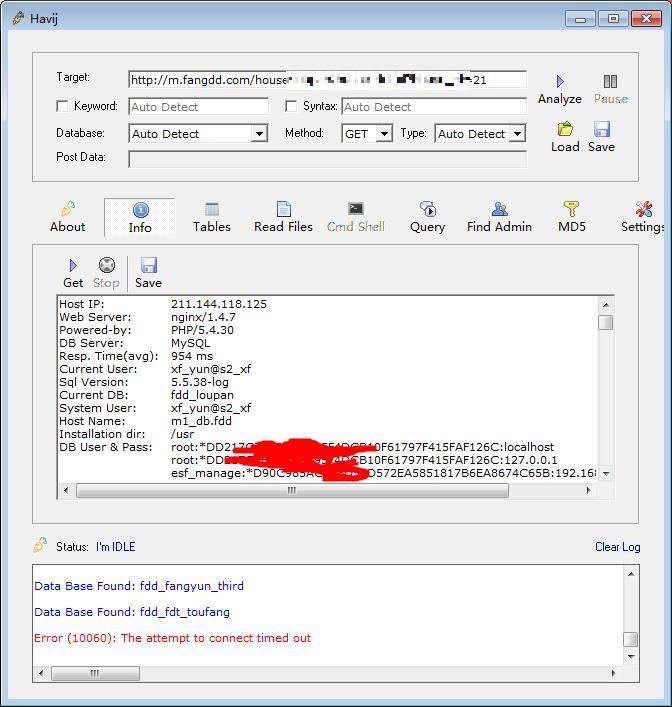Viewport: 672px width, 707px height.
Task: Switch to Read Files tab
Action: point(283,217)
